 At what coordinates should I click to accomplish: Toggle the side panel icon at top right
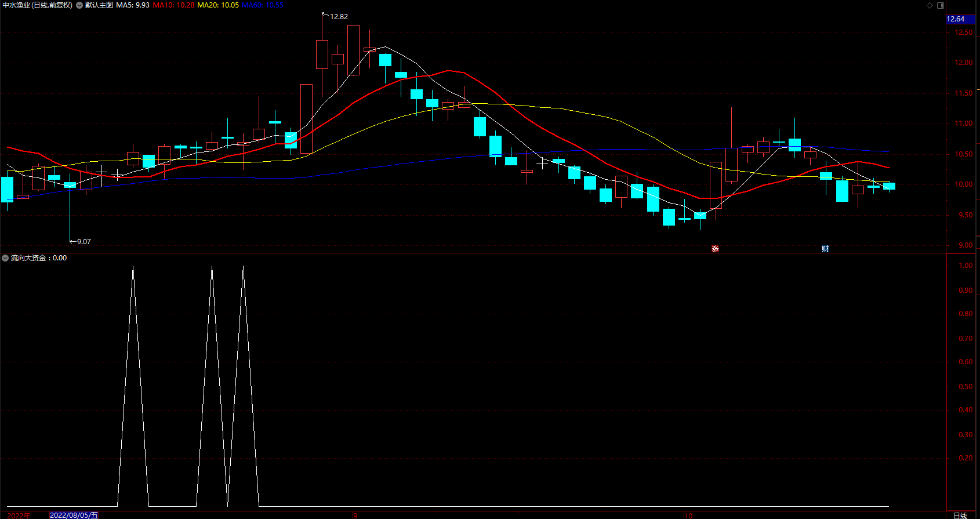point(941,5)
